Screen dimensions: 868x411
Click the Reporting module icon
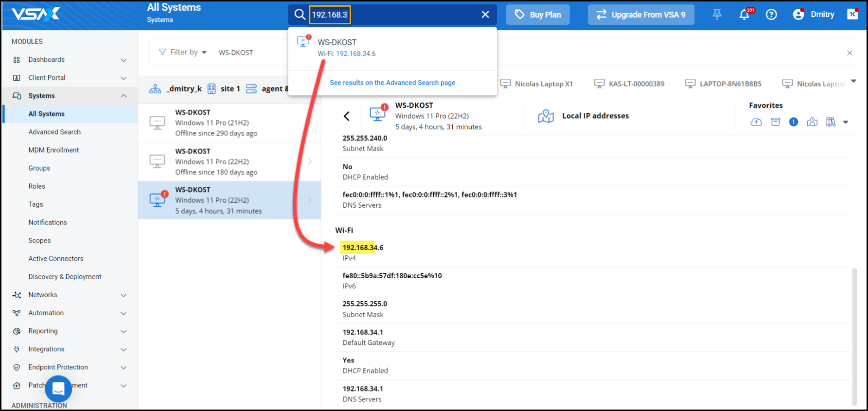(x=17, y=331)
